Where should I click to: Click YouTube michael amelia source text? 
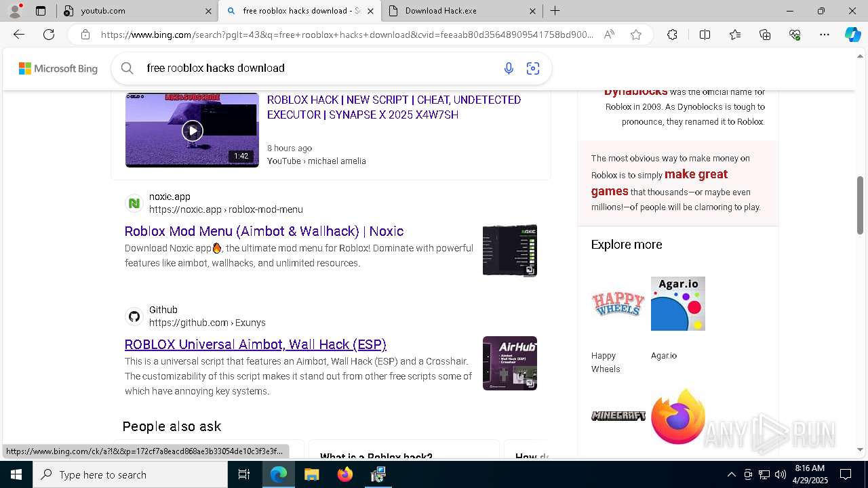point(317,161)
